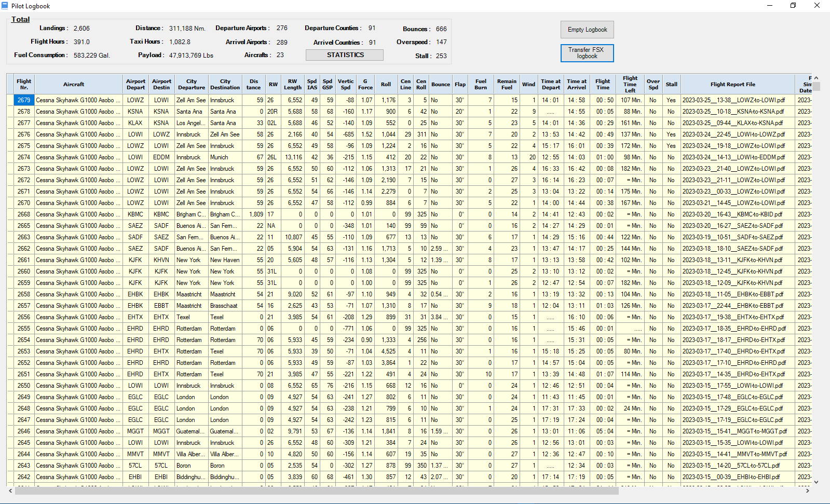Screen dimensions: 830x504
Task: Select flight 2642 number cell
Action: click(24, 477)
